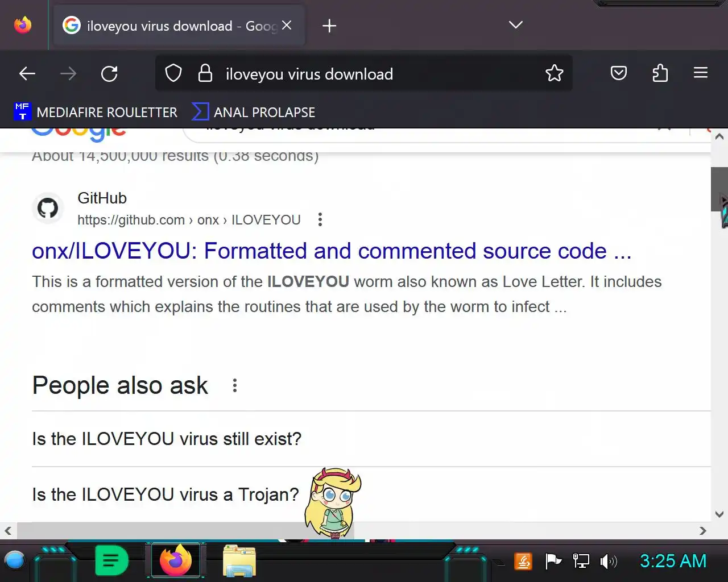Open network status tray icon
Screen dimensions: 728x582
tap(581, 562)
